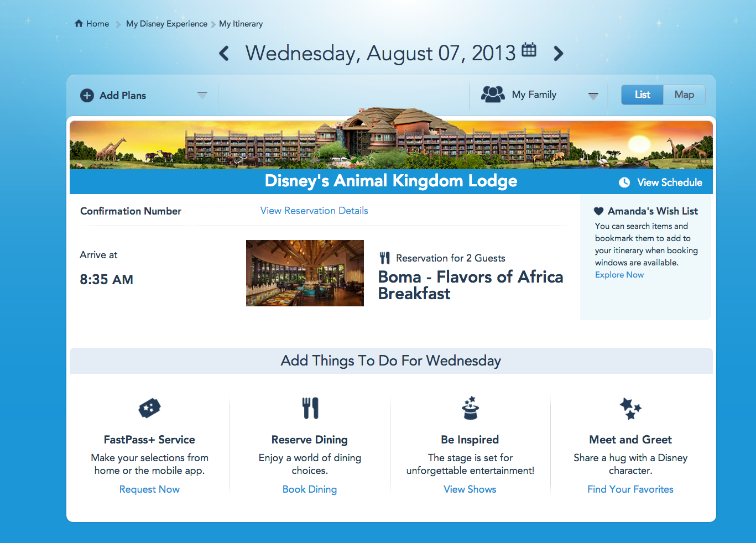Click View Schedule for the lodge
756x543 pixels.
click(669, 182)
